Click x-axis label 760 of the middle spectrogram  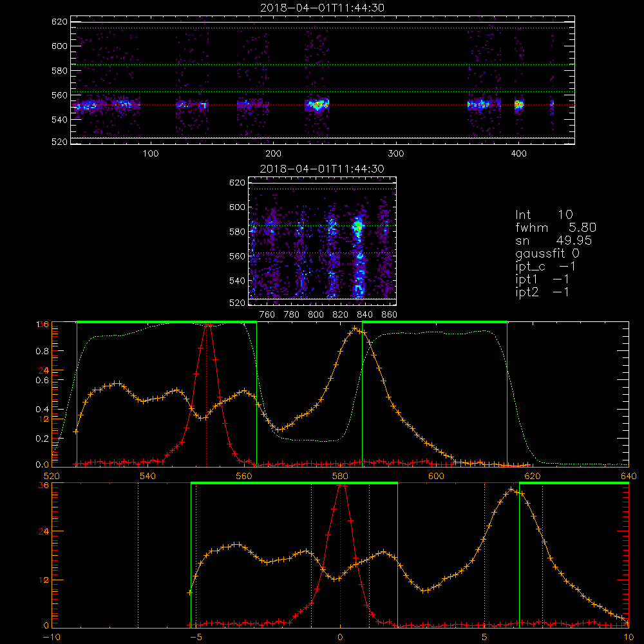(x=267, y=315)
